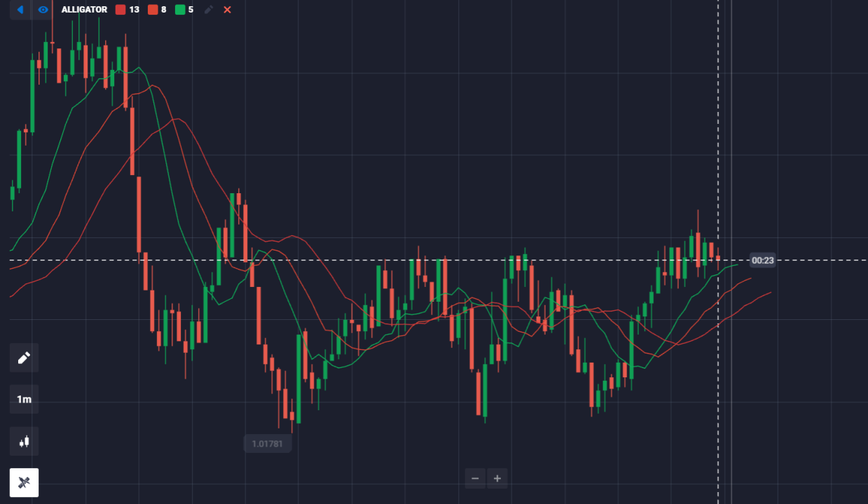Click the 1.01781 price tag on the chart
This screenshot has height=504, width=868.
268,443
